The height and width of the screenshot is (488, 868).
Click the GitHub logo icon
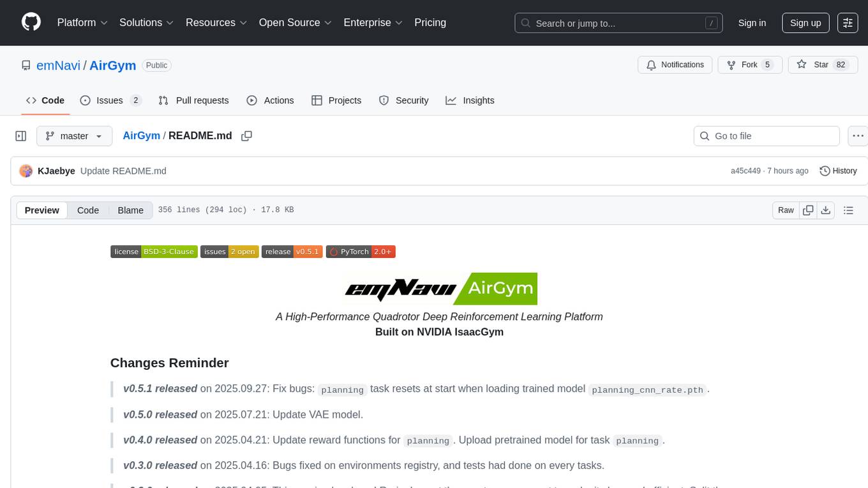tap(31, 22)
